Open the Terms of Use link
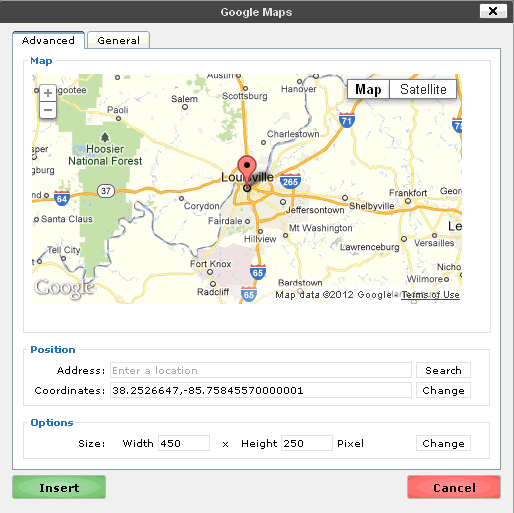Viewport: 514px width, 513px height. 430,295
